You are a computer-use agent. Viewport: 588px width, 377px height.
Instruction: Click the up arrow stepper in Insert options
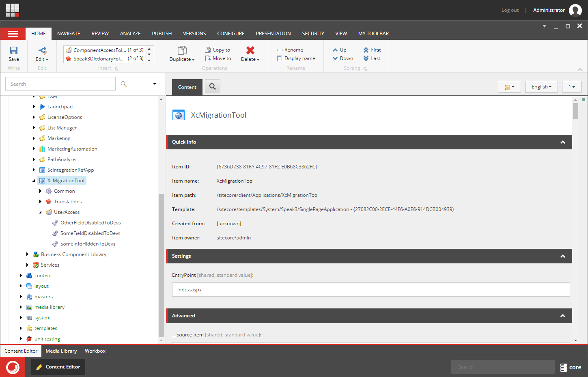[149, 50]
